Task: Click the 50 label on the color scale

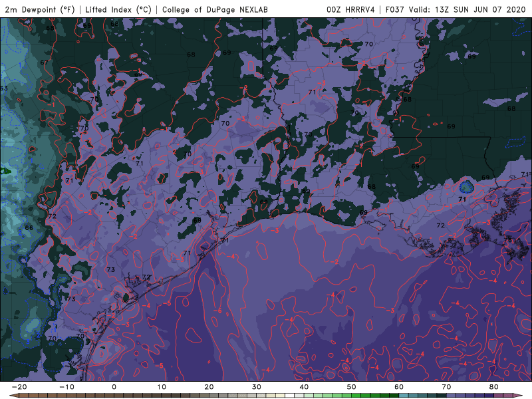Action: pos(352,387)
